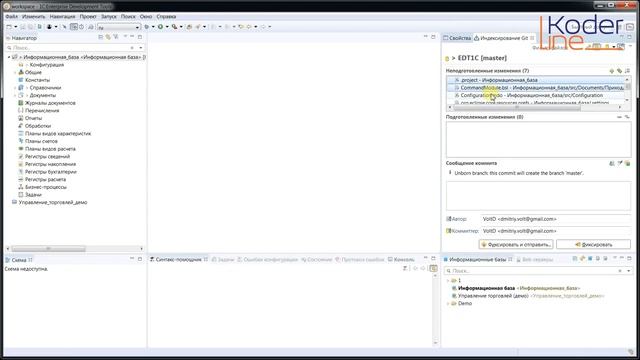Expand the folder 1 in infobases
Image resolution: width=640 pixels, height=360 pixels.
[x=448, y=281]
